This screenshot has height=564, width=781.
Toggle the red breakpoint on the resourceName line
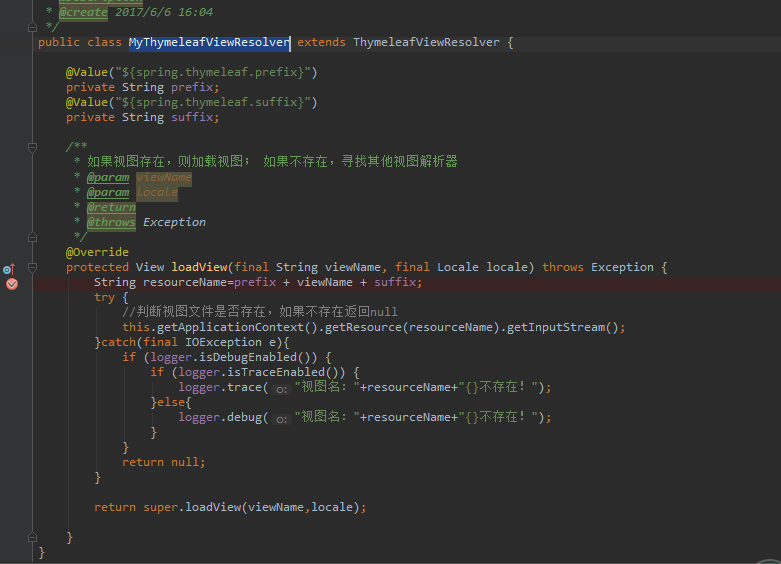12,283
